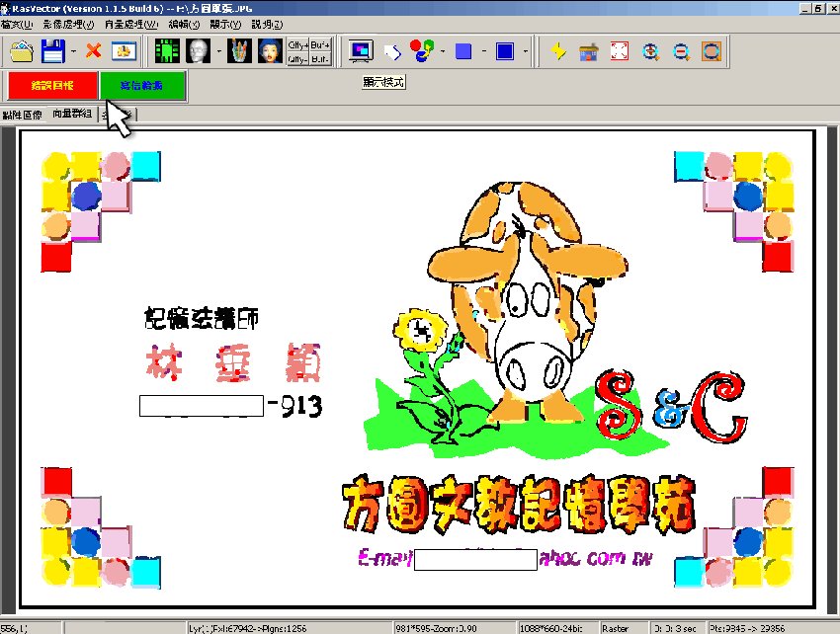
Task: Open the 影像處理 menu
Action: pos(68,24)
